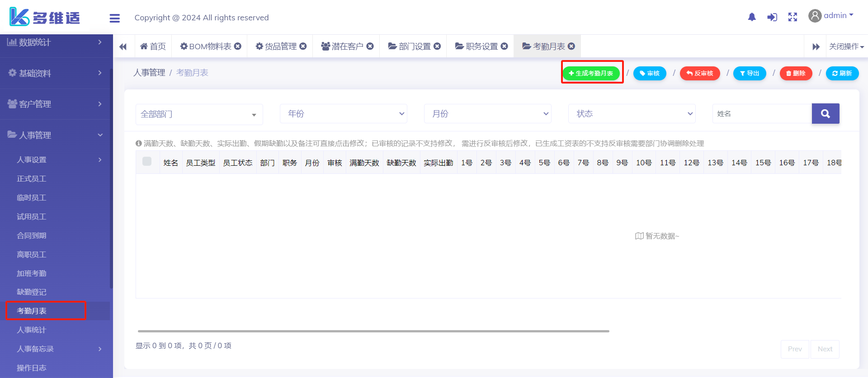Click the green 生成考勤月表 button

[591, 73]
